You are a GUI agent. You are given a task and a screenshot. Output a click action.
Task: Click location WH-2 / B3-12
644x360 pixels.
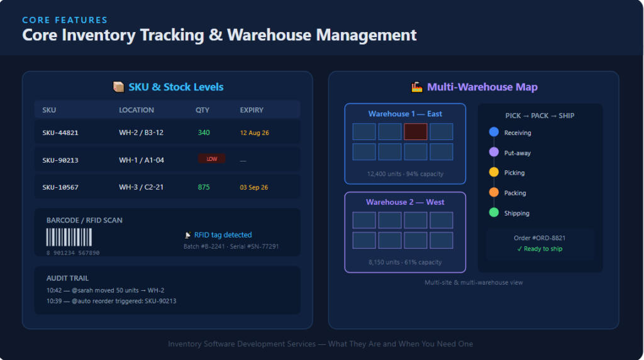click(x=141, y=133)
